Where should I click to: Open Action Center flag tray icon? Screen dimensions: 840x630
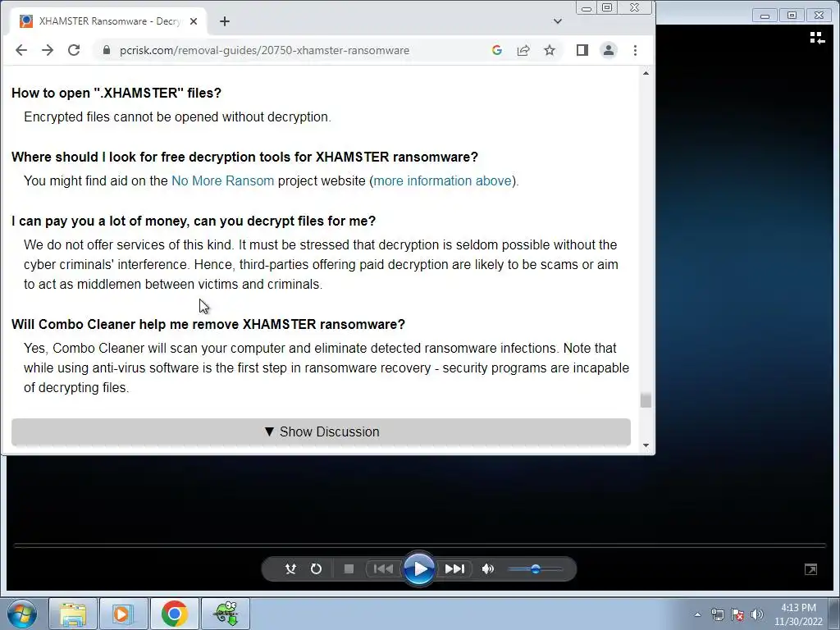tap(737, 614)
